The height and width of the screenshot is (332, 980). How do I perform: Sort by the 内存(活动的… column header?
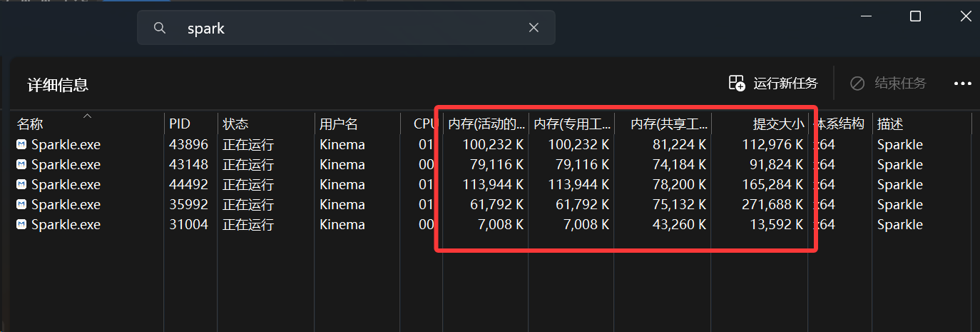(x=486, y=124)
